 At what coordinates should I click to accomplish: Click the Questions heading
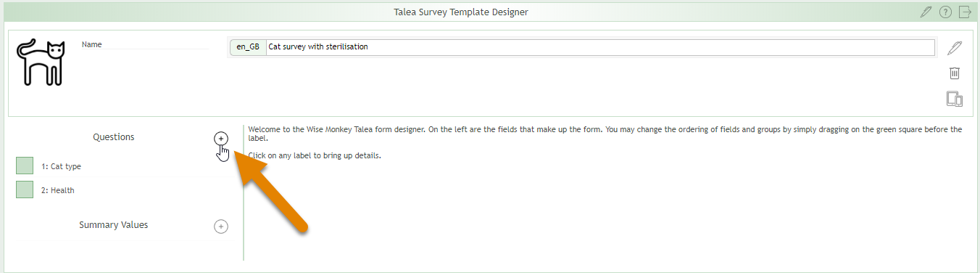click(114, 137)
